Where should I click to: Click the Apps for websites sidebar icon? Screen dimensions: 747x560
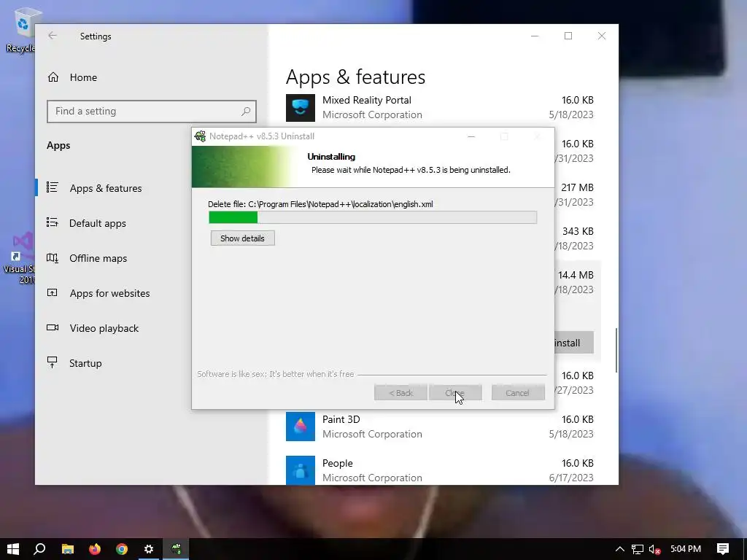pos(52,292)
